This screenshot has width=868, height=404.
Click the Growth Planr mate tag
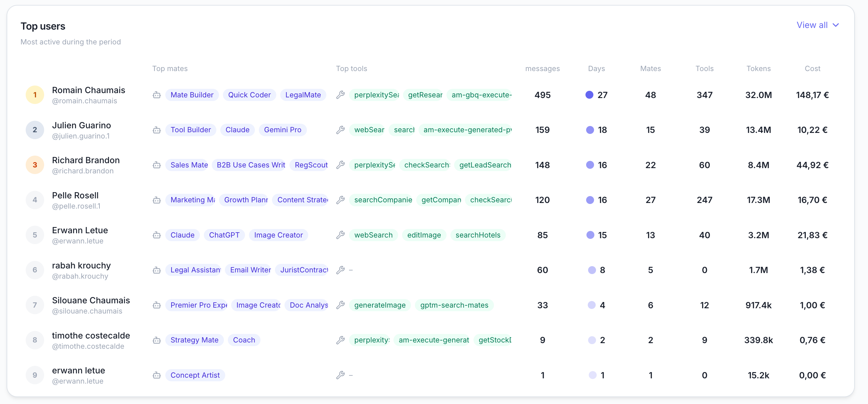coord(244,200)
